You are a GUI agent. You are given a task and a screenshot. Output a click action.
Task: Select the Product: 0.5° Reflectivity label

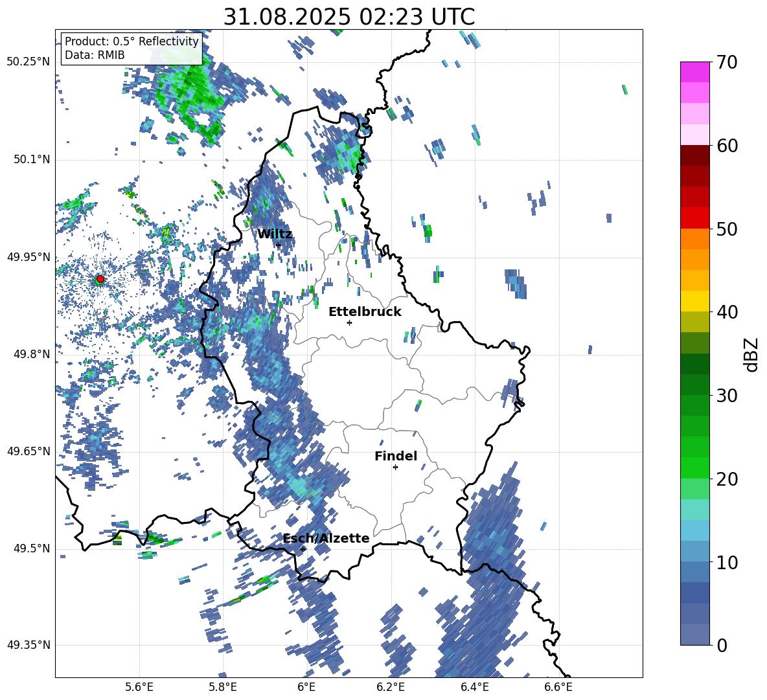tap(132, 41)
